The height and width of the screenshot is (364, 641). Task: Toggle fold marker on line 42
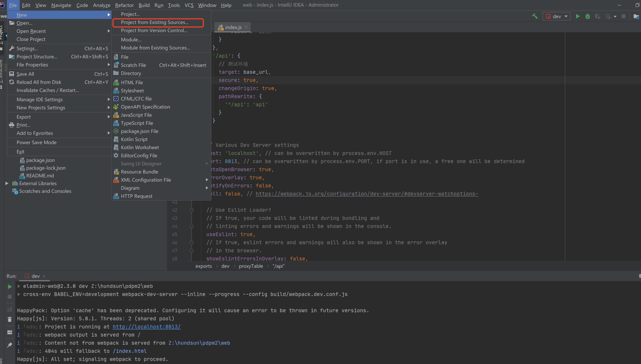point(192,210)
